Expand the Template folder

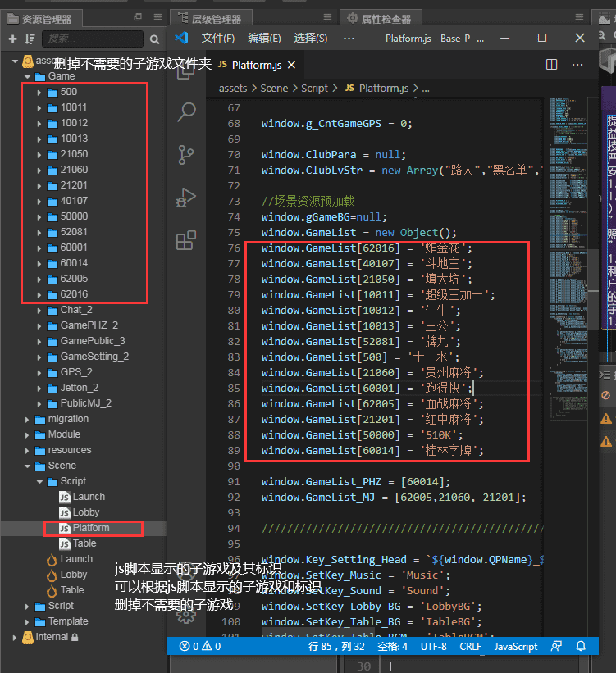pos(27,621)
